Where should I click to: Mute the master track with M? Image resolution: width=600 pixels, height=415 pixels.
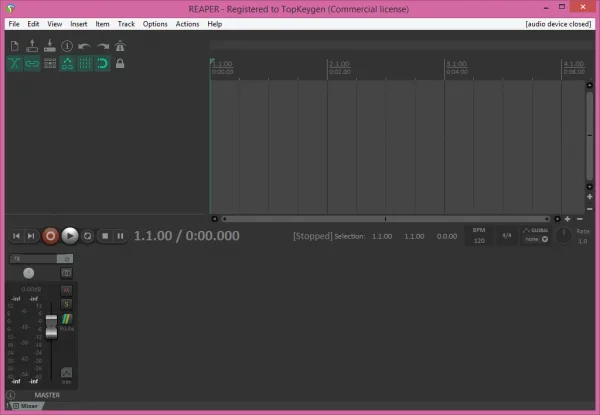coord(67,290)
